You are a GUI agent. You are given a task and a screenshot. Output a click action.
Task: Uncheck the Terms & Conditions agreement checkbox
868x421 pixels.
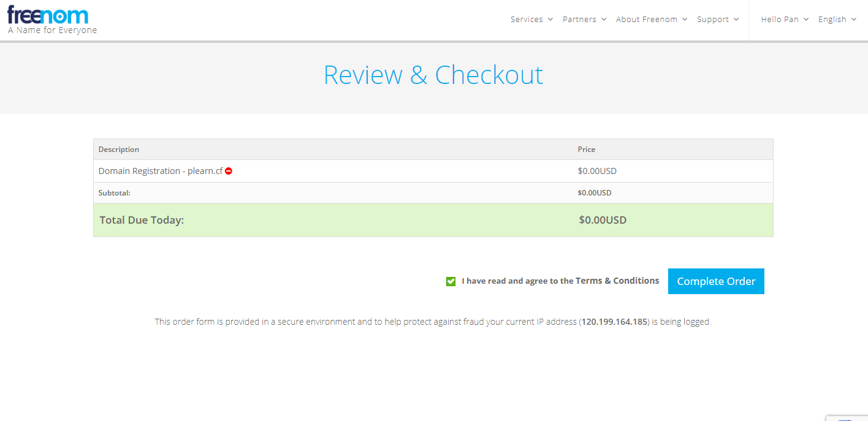point(451,281)
